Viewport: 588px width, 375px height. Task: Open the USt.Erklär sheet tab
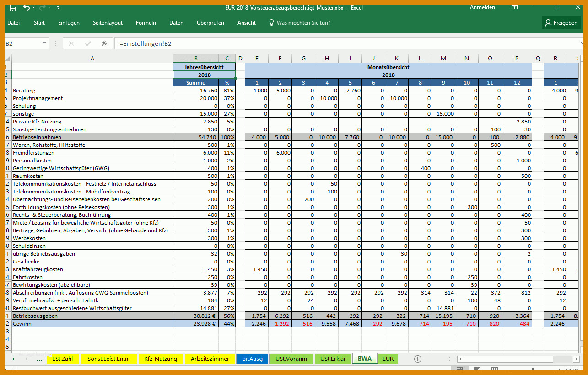coord(333,359)
